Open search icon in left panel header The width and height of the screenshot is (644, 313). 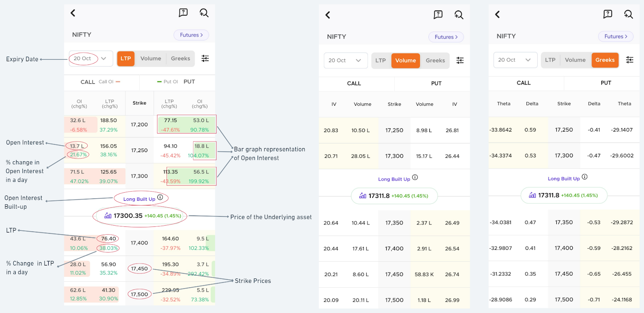(x=204, y=13)
